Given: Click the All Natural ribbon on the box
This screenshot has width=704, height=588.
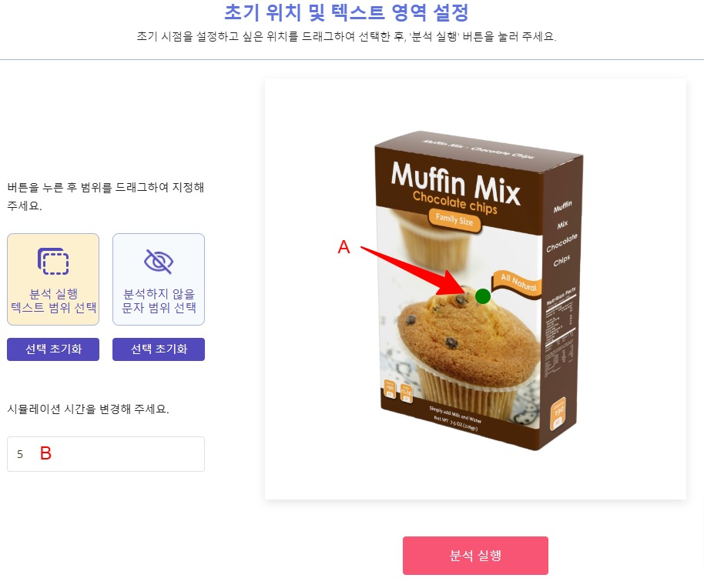Looking at the screenshot, I should pos(518,283).
